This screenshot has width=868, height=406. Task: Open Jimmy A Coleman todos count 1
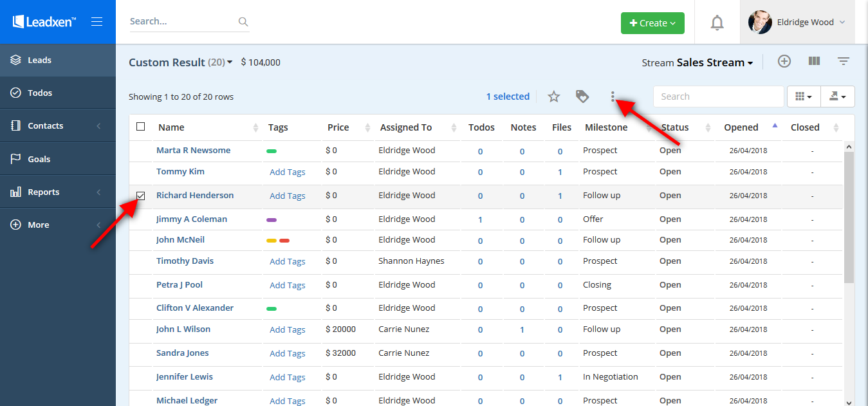(480, 220)
